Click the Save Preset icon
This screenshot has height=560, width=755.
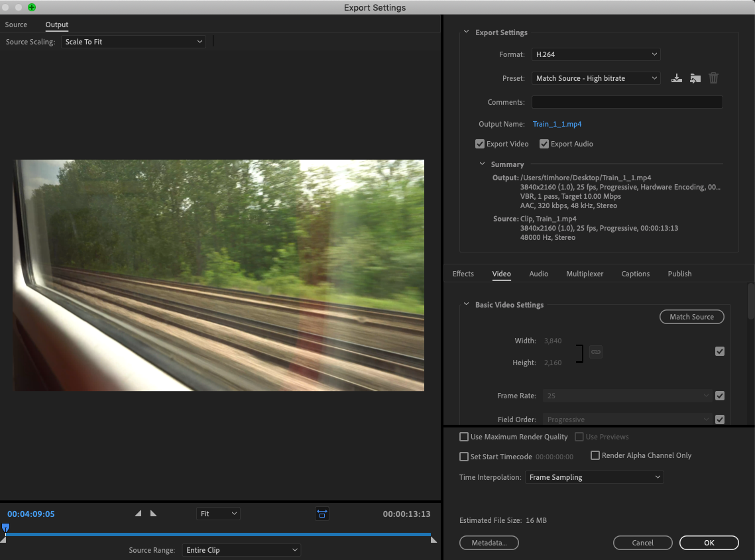676,78
